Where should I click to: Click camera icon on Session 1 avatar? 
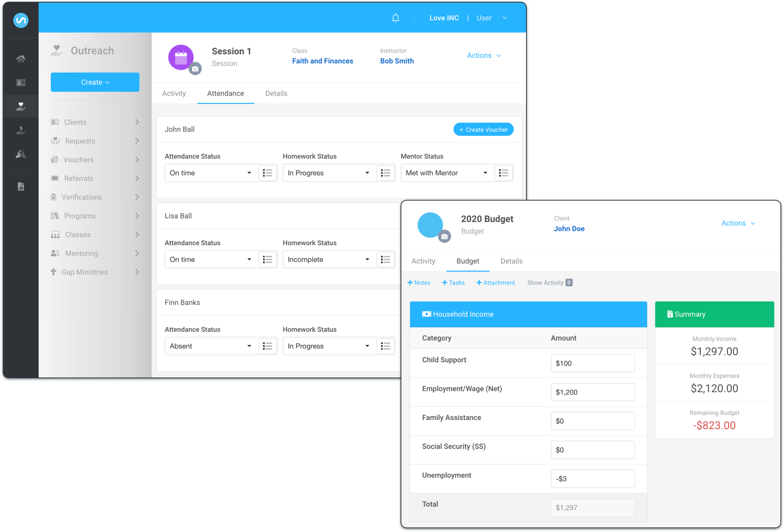195,69
